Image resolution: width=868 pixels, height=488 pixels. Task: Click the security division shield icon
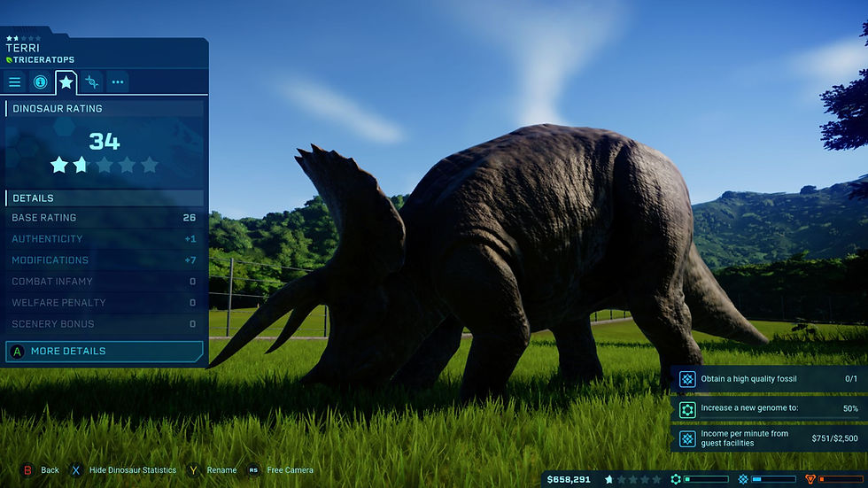pyautogui.click(x=810, y=480)
